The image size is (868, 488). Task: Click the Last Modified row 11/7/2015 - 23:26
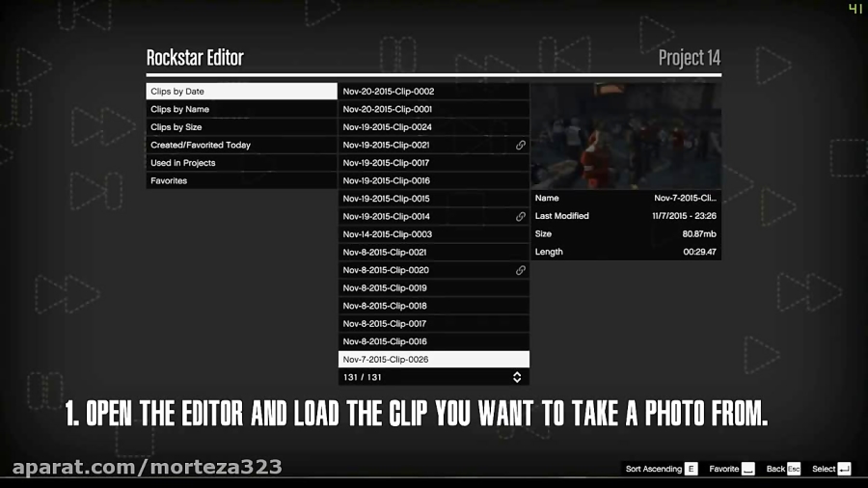(x=626, y=216)
